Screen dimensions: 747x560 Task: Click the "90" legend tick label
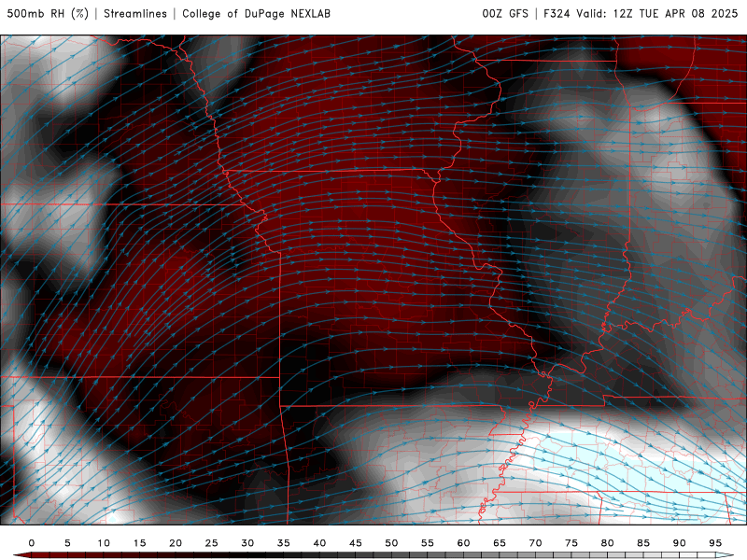680,543
